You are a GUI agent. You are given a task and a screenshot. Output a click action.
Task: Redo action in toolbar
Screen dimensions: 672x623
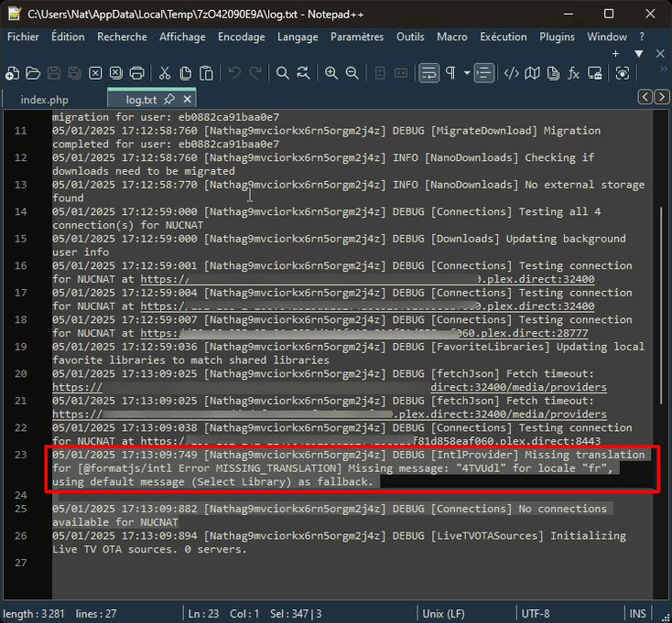pos(255,73)
